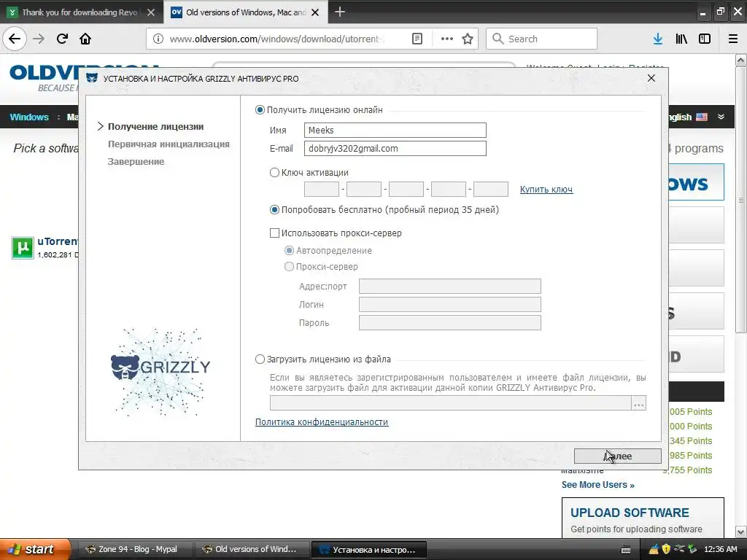Open the browser downloads panel
This screenshot has height=560, width=747.
click(x=658, y=39)
